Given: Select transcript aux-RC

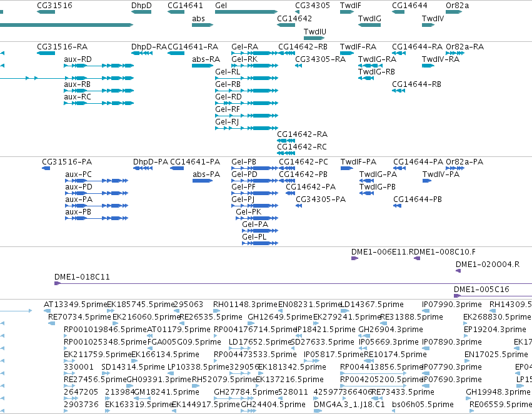Looking at the screenshot, I should [99, 103].
